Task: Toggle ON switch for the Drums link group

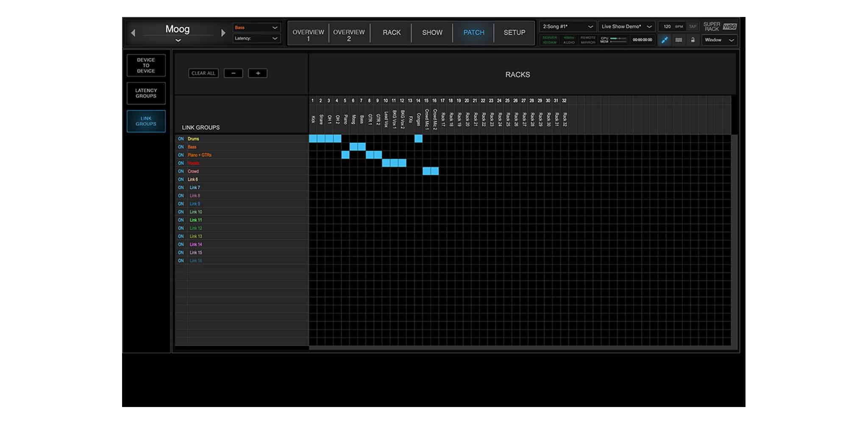Action: click(x=181, y=139)
